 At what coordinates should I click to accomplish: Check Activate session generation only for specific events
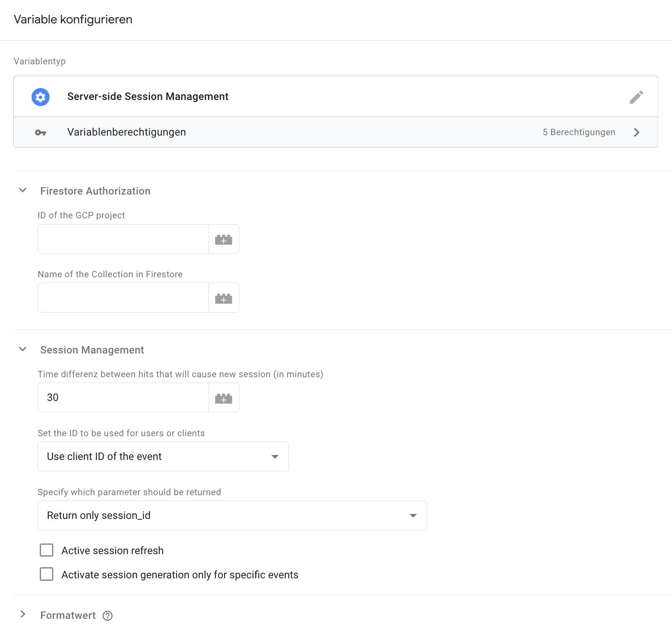coord(46,574)
